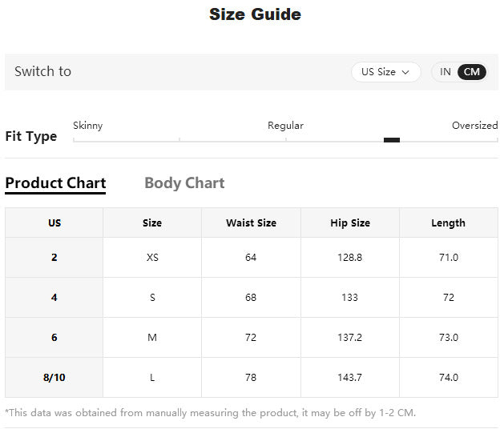This screenshot has width=504, height=429.
Task: Click hip size value 137.2
Action: tap(350, 338)
